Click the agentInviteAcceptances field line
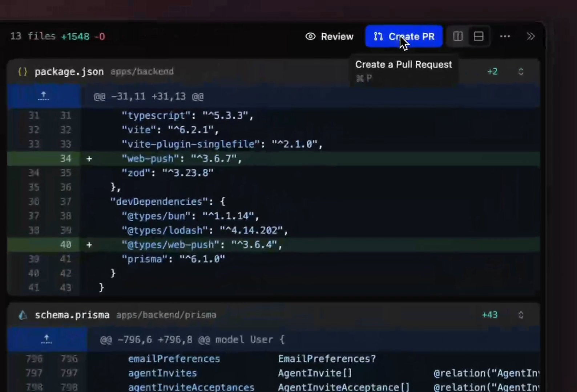The width and height of the screenshot is (577, 392). click(x=273, y=387)
